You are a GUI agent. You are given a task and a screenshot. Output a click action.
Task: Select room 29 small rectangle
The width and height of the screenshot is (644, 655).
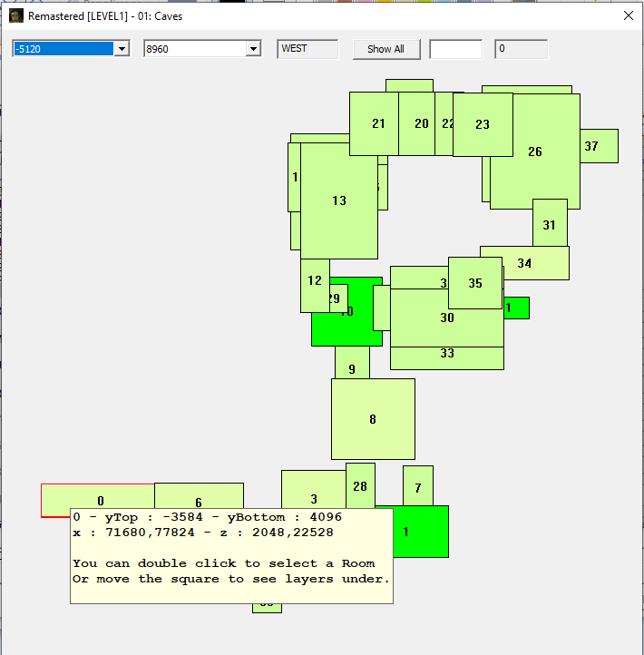point(338,298)
